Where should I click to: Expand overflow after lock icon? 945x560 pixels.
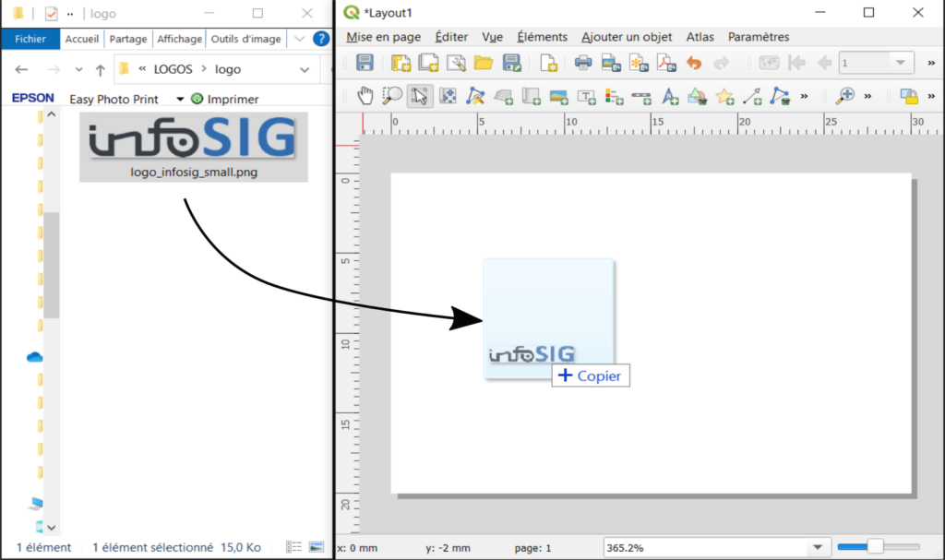[931, 96]
